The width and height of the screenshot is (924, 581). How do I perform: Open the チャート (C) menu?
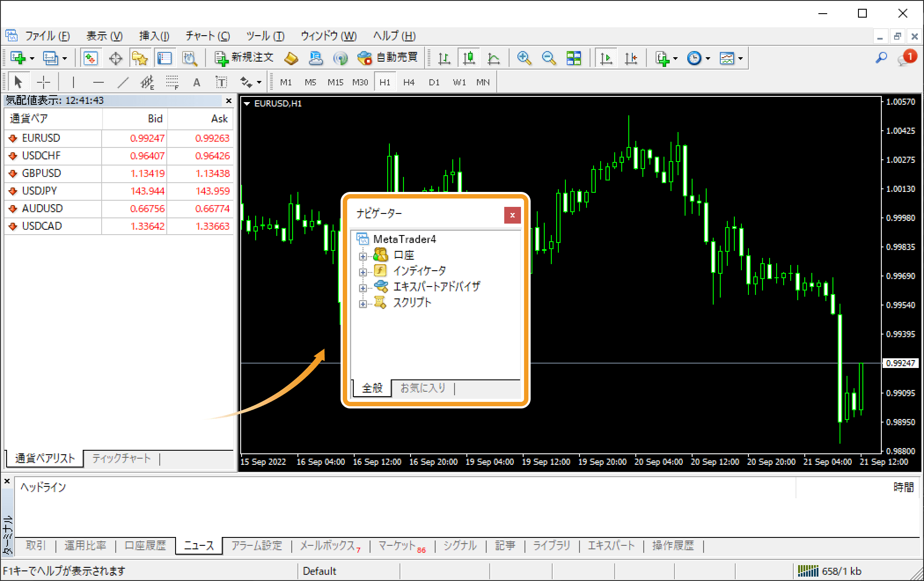tap(207, 36)
